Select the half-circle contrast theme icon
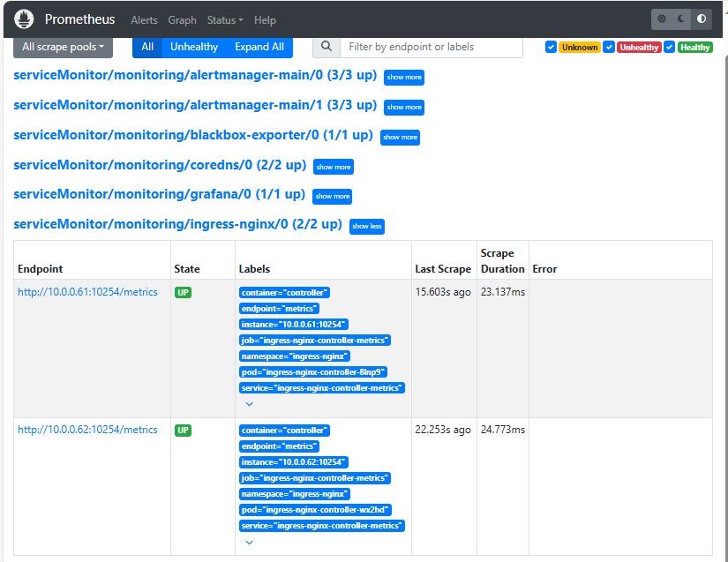The height and width of the screenshot is (562, 728). pyautogui.click(x=702, y=19)
